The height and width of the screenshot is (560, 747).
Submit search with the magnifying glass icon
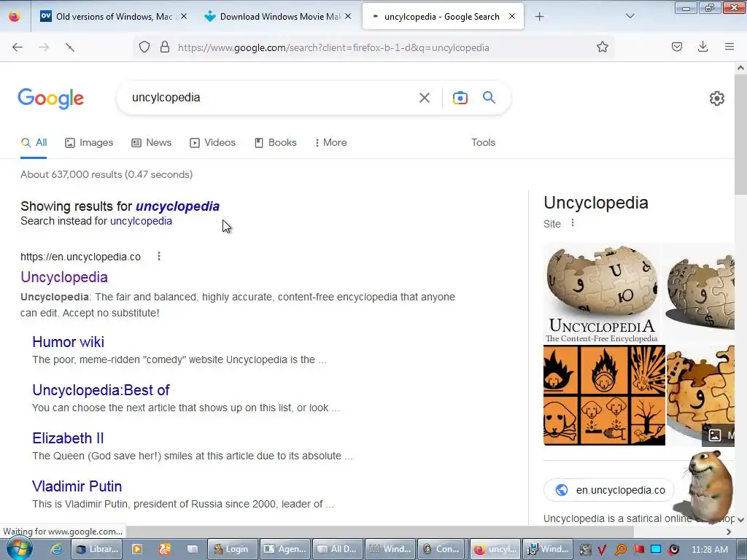pos(489,98)
